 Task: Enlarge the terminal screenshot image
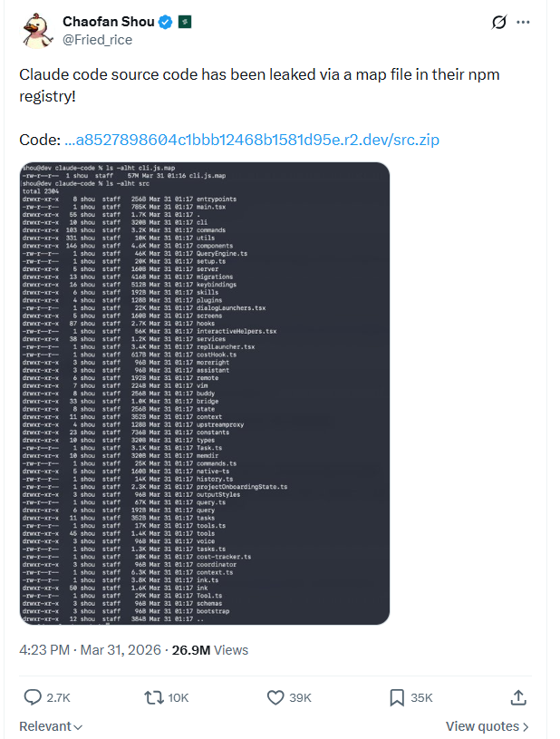pos(205,393)
